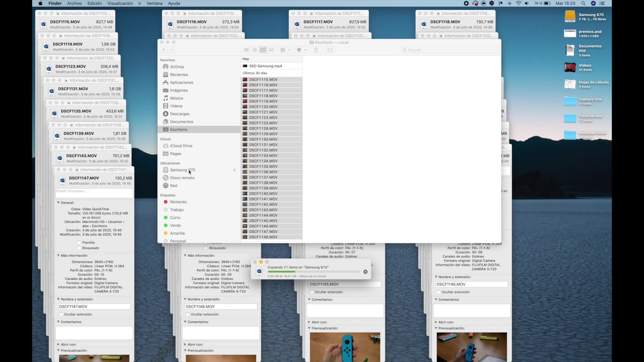The height and width of the screenshot is (362, 644).
Task: Switch Finder to list view
Action: pos(255,50)
